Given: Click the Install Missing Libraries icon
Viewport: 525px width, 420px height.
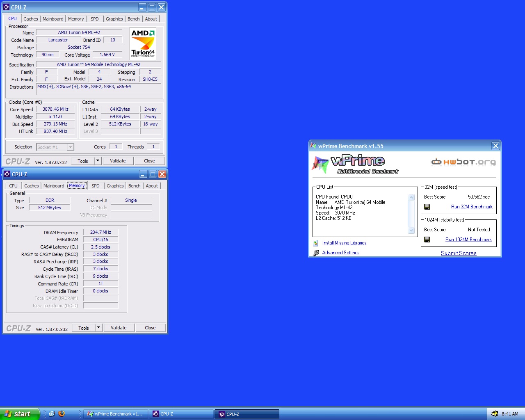Looking at the screenshot, I should coord(316,243).
